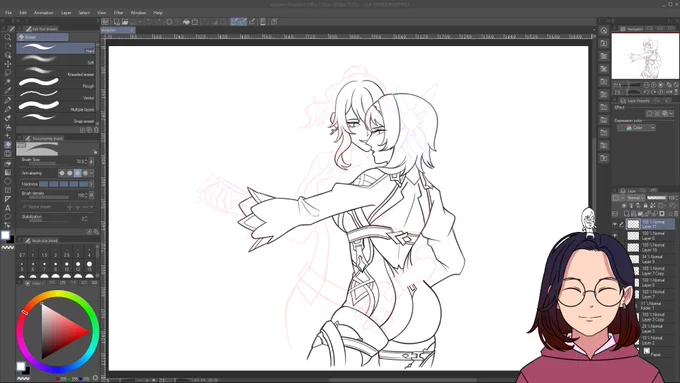680x383 pixels.
Task: Expand the Hardness settings arrow
Action: 92,184
